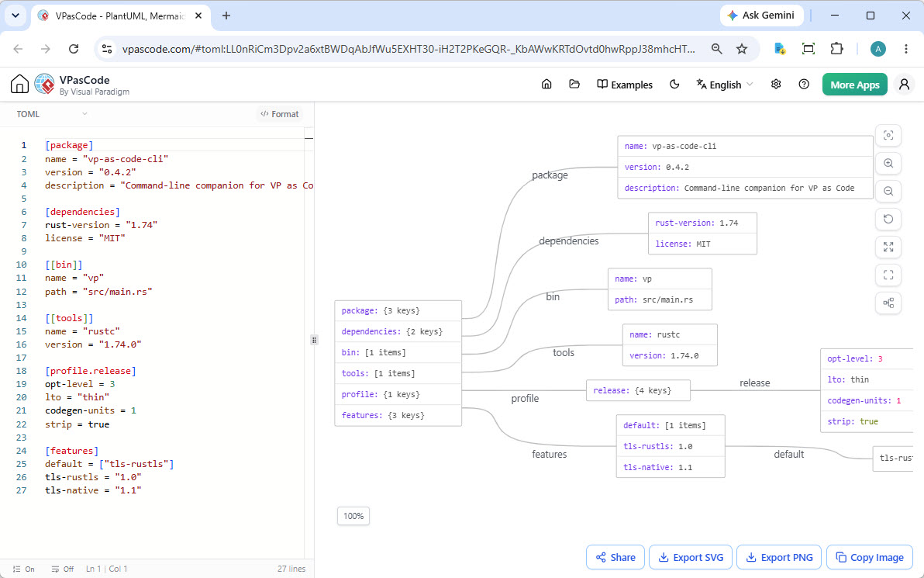Select the bin: [1 items] node row

(398, 353)
